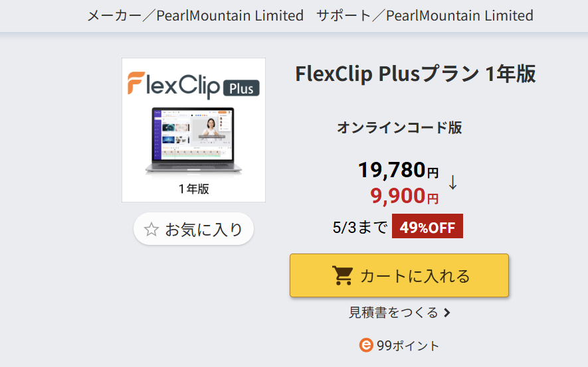Viewport: 588px width, 367px height.
Task: Click the orange e-point icon
Action: point(366,345)
